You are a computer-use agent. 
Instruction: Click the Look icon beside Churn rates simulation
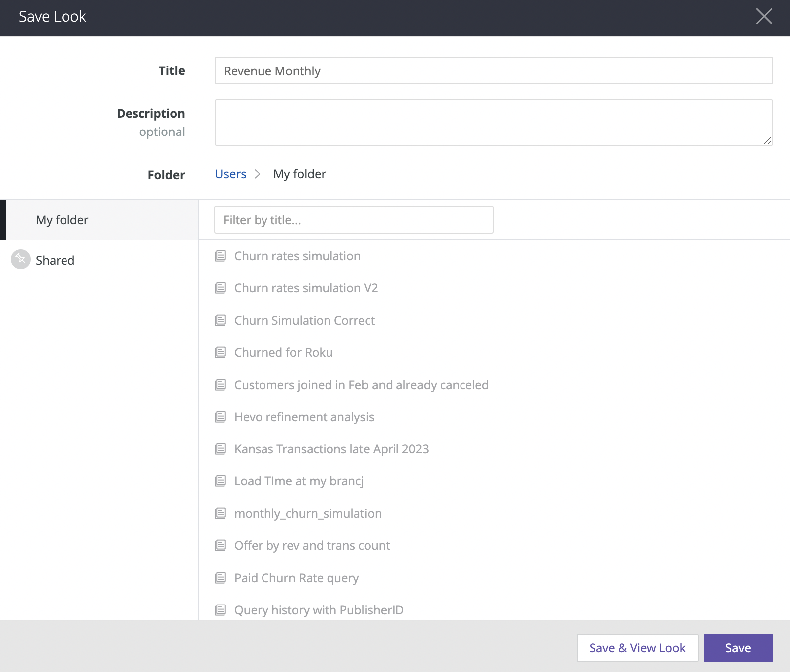coord(220,256)
